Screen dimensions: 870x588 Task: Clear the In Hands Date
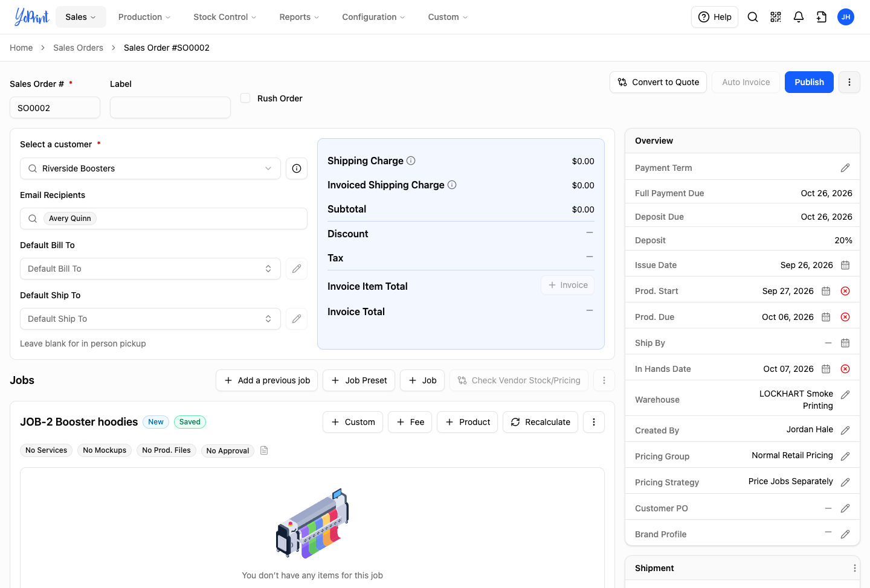[x=845, y=369]
